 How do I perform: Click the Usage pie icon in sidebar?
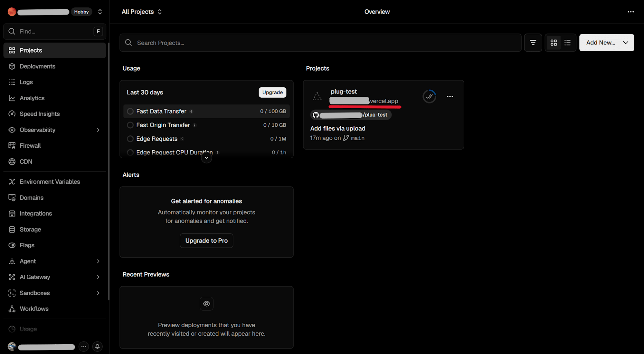click(12, 329)
